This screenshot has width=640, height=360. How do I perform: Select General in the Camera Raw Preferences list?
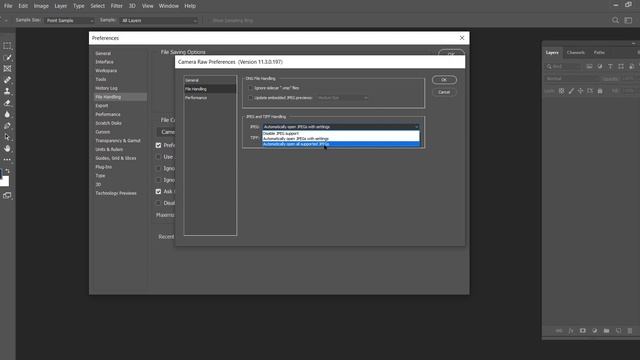click(210, 80)
